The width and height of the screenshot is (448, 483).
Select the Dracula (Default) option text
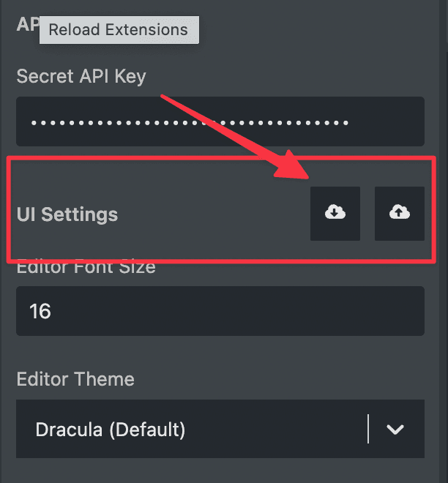[x=111, y=430]
